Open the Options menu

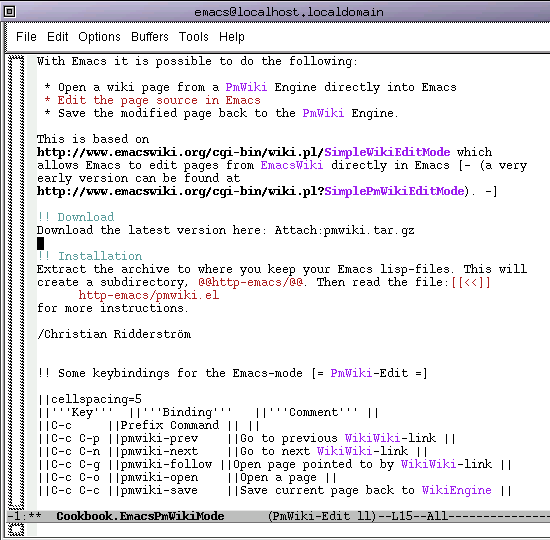[x=99, y=36]
